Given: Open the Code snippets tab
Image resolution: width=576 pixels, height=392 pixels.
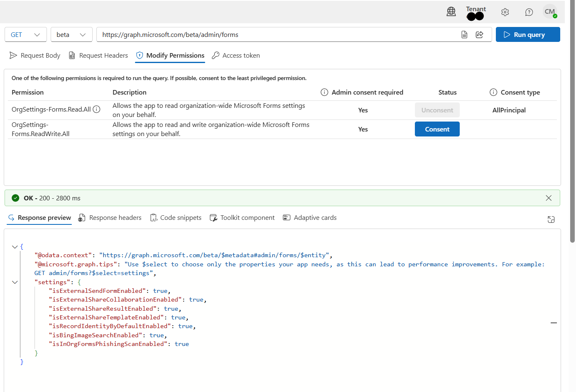Looking at the screenshot, I should (x=176, y=217).
